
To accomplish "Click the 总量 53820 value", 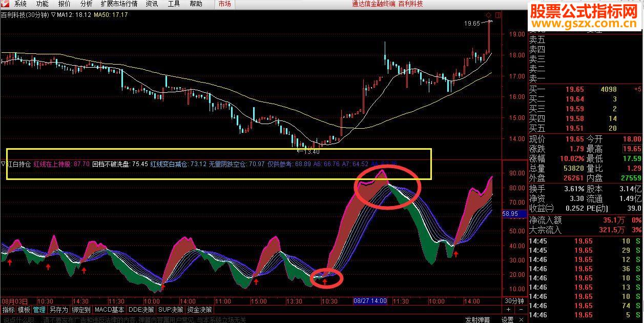I will point(573,168).
